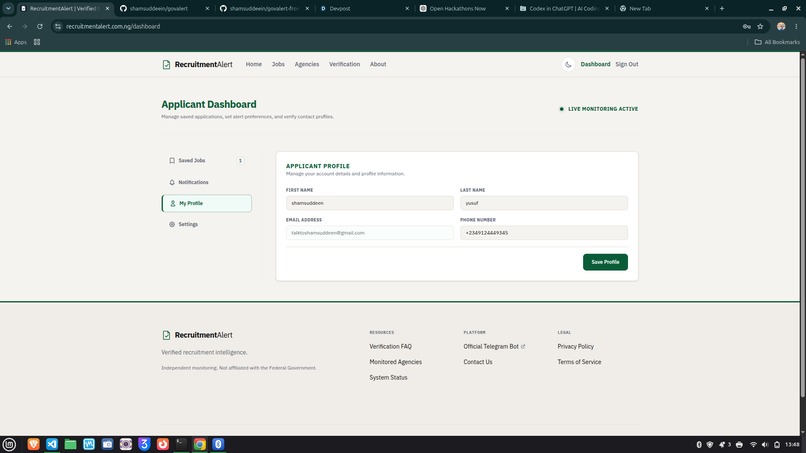Screen dimensions: 806x453
Task: Close the Devpost tab
Action: (407, 8)
